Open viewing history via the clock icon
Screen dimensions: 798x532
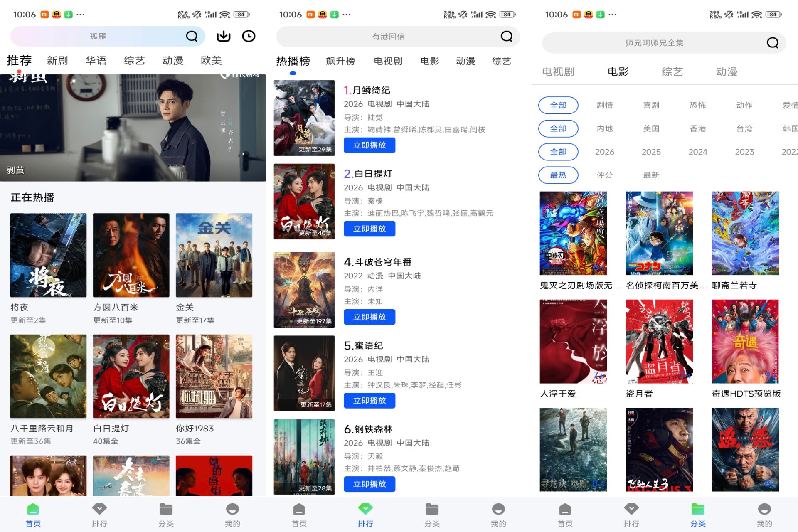[249, 36]
